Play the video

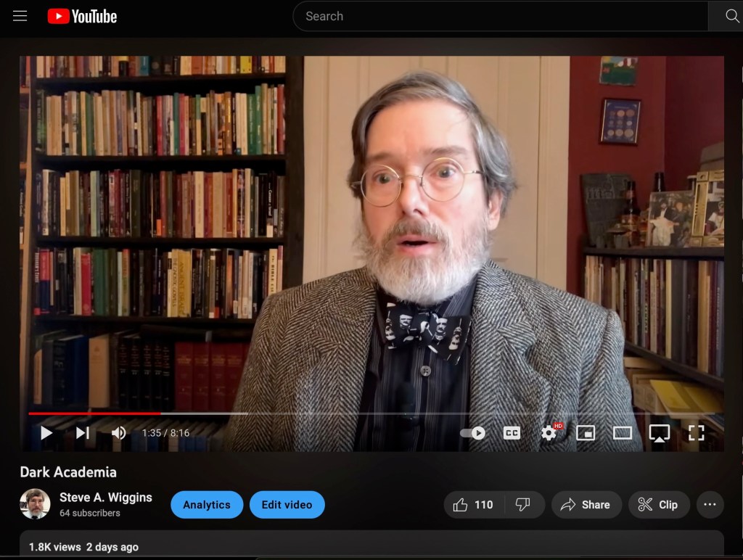tap(46, 433)
